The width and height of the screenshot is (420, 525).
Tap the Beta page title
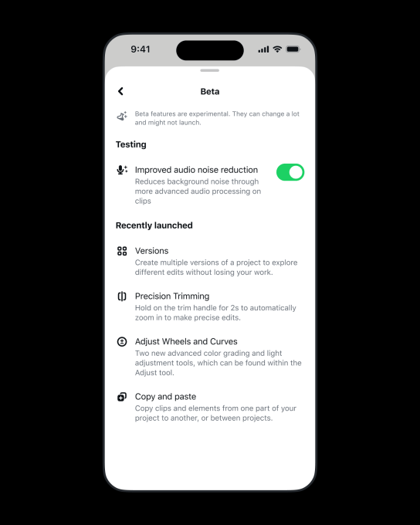coord(210,91)
